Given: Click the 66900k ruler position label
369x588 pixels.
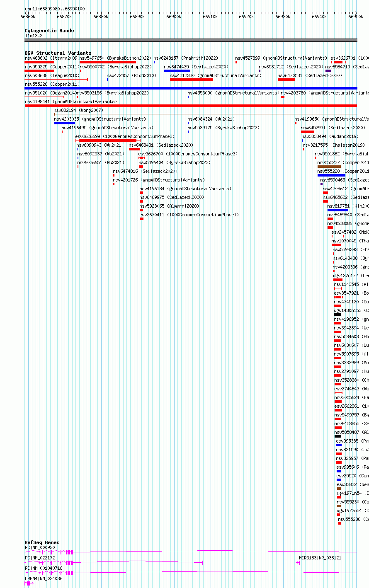Looking at the screenshot, I should (x=174, y=17).
